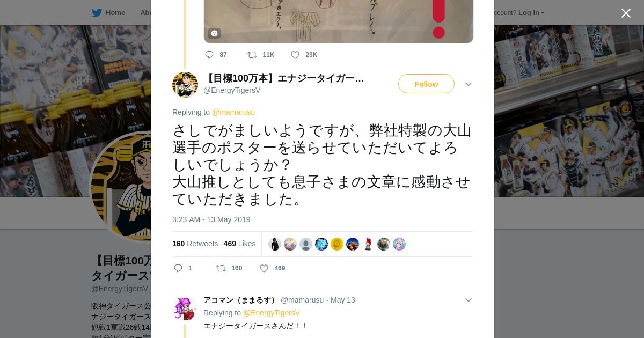Image resolution: width=644 pixels, height=338 pixels.
Task: Follow the EnergyTigersV account
Action: pyautogui.click(x=426, y=84)
